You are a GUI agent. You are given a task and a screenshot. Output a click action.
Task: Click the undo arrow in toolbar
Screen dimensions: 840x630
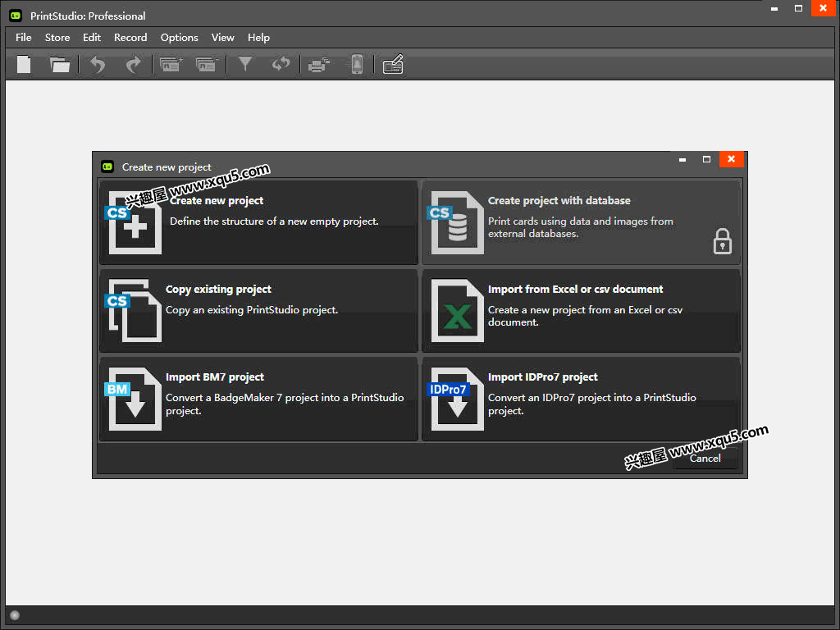tap(98, 64)
